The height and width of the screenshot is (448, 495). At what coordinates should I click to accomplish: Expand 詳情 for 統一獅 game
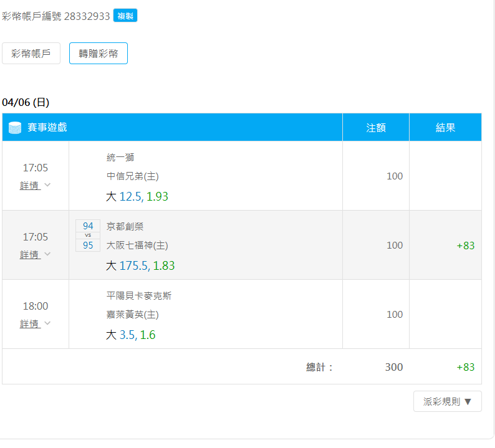pyautogui.click(x=31, y=186)
